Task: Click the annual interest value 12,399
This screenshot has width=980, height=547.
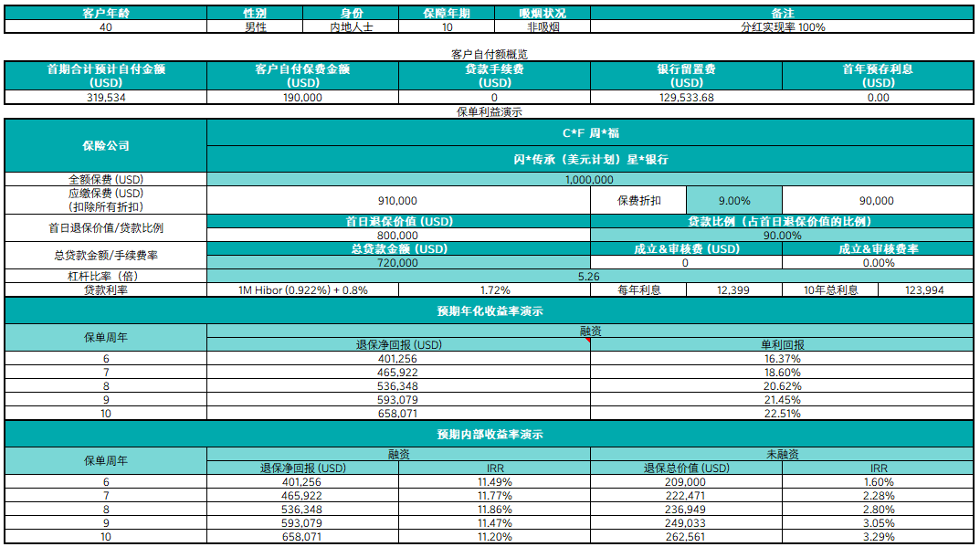Action: [734, 290]
